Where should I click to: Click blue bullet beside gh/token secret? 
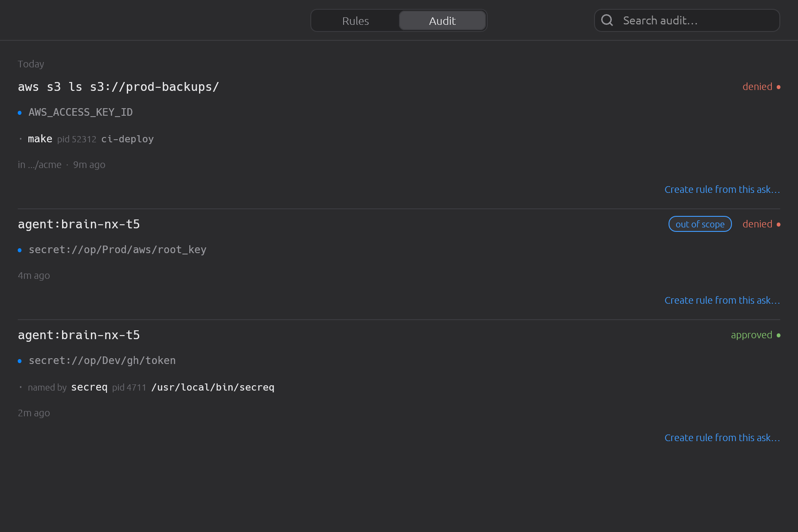(x=20, y=361)
